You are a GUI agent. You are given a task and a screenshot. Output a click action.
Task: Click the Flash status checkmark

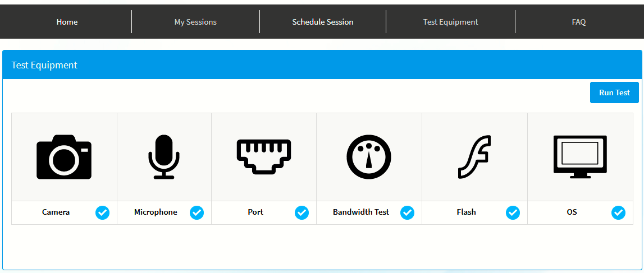[x=513, y=212]
